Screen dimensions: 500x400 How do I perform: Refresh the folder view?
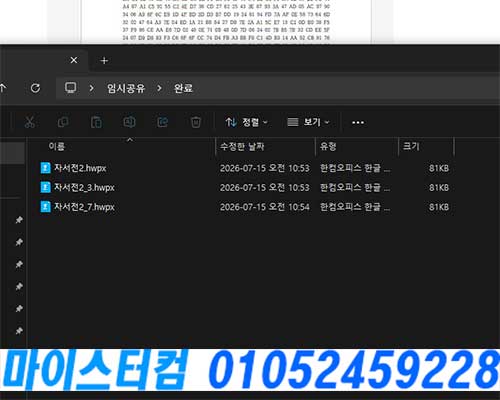pos(35,88)
